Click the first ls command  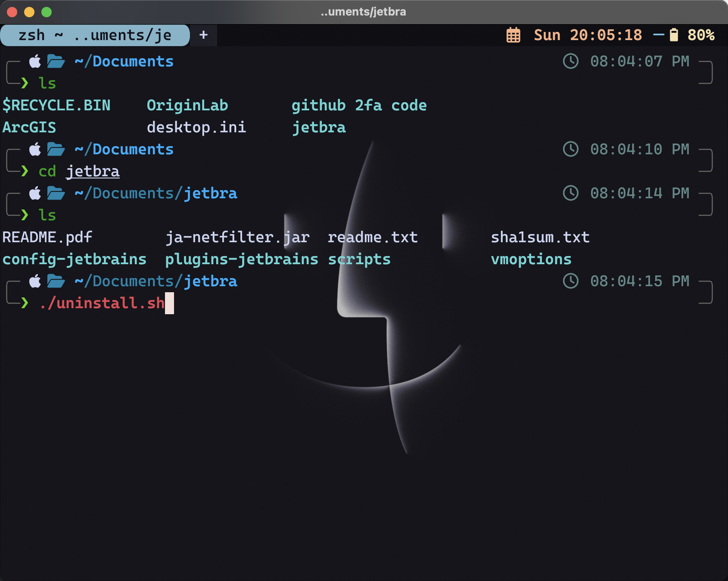tap(47, 83)
